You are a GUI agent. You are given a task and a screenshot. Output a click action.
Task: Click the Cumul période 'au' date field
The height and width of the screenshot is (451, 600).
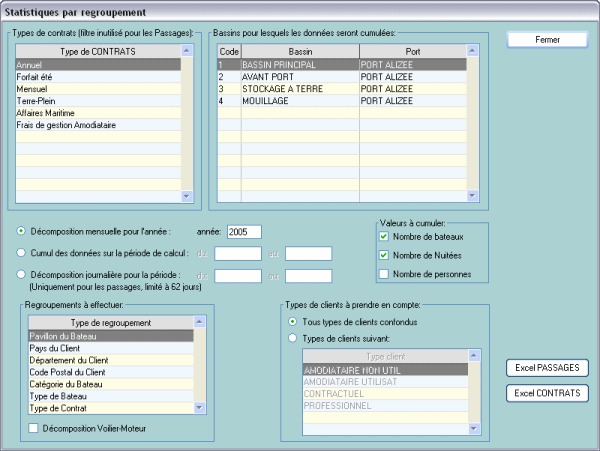[308, 254]
